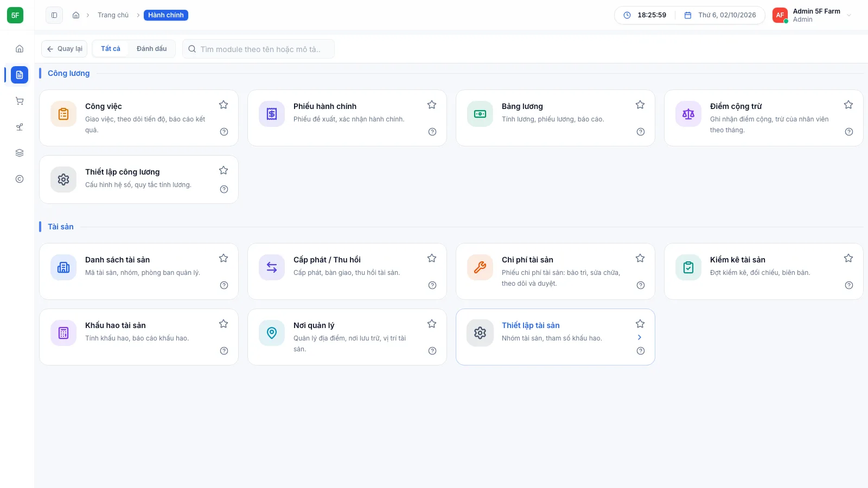The image size is (868, 488).
Task: Bookmark the Danh sách tài sản star
Action: point(224,258)
